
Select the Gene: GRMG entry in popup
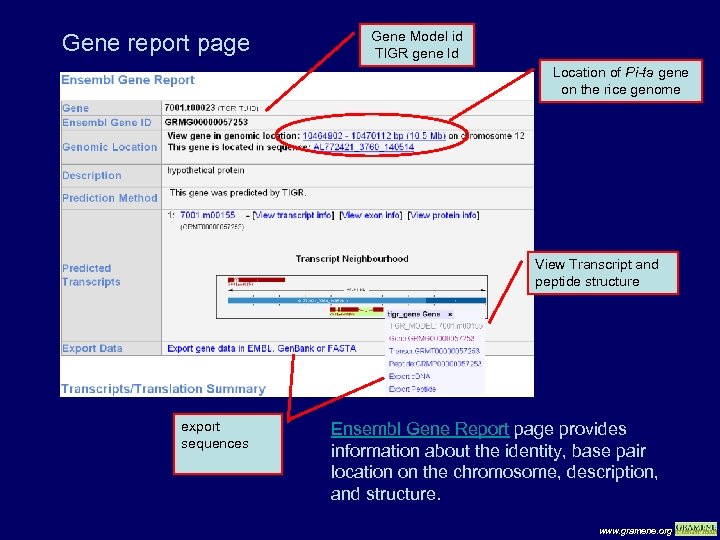point(431,338)
